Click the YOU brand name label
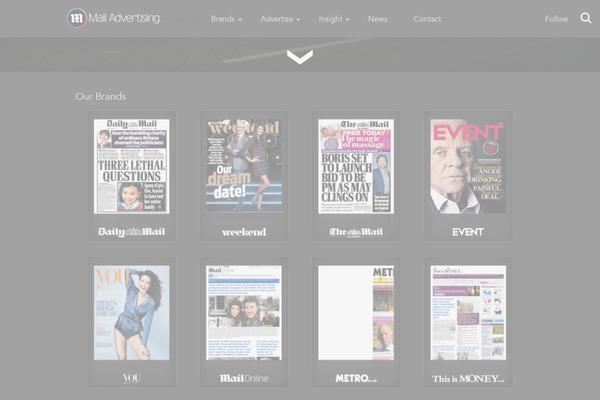 pos(132,378)
